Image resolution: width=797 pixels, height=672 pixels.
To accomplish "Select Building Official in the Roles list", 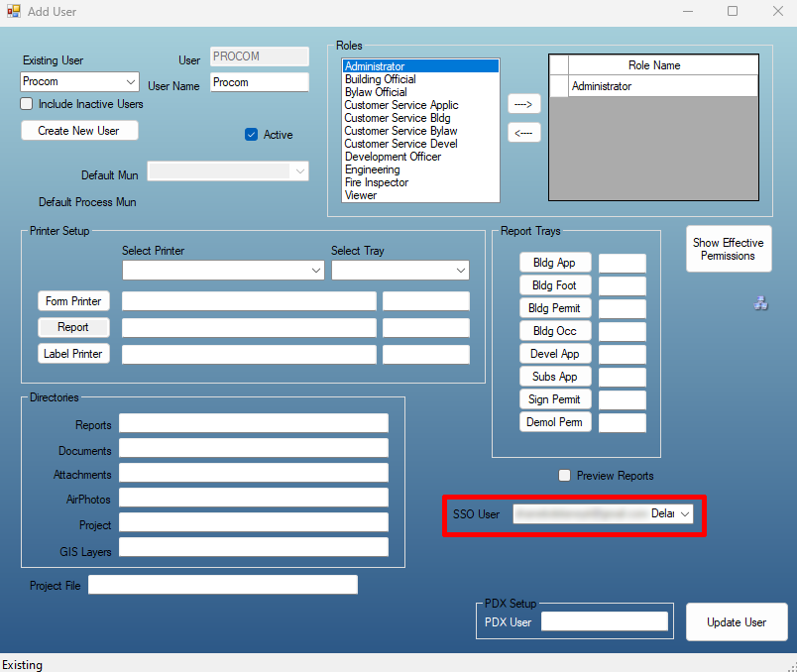I will click(x=380, y=78).
